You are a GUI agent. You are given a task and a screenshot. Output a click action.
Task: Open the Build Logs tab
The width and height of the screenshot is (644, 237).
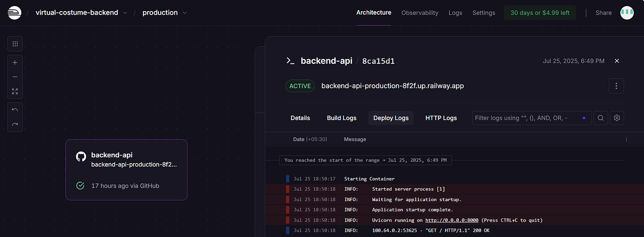point(341,118)
